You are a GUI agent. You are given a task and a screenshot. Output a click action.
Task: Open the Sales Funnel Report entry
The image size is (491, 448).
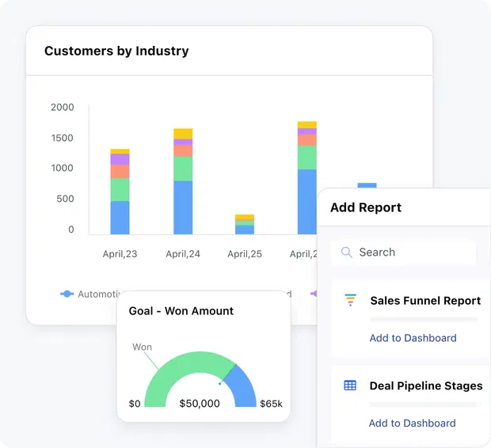[425, 301]
